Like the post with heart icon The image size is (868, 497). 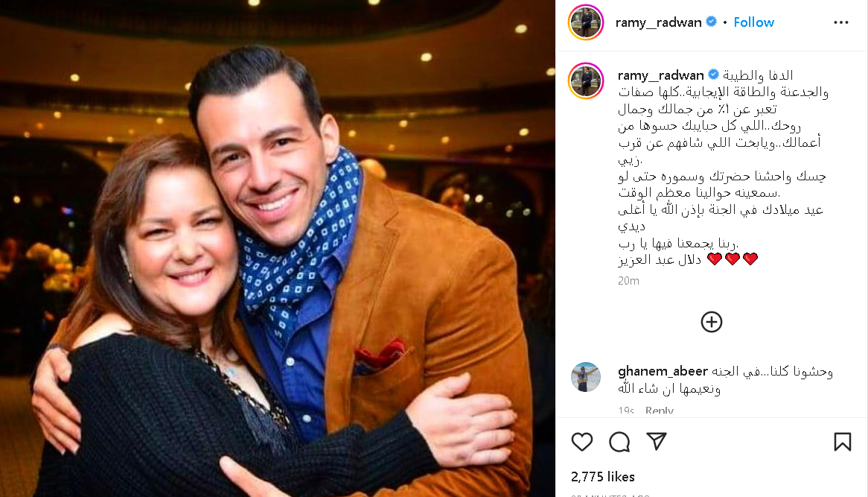pos(582,442)
